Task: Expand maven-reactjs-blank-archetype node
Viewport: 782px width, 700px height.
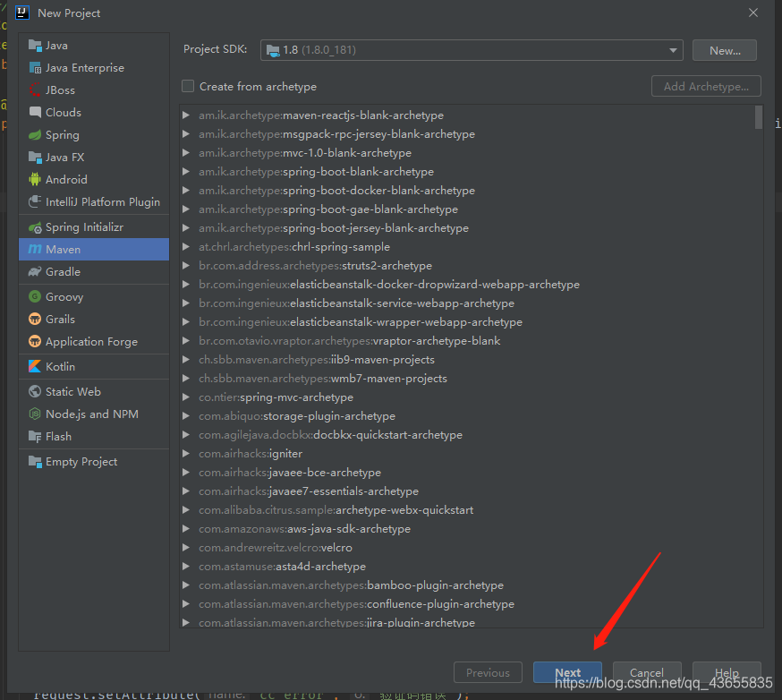Action: [186, 115]
